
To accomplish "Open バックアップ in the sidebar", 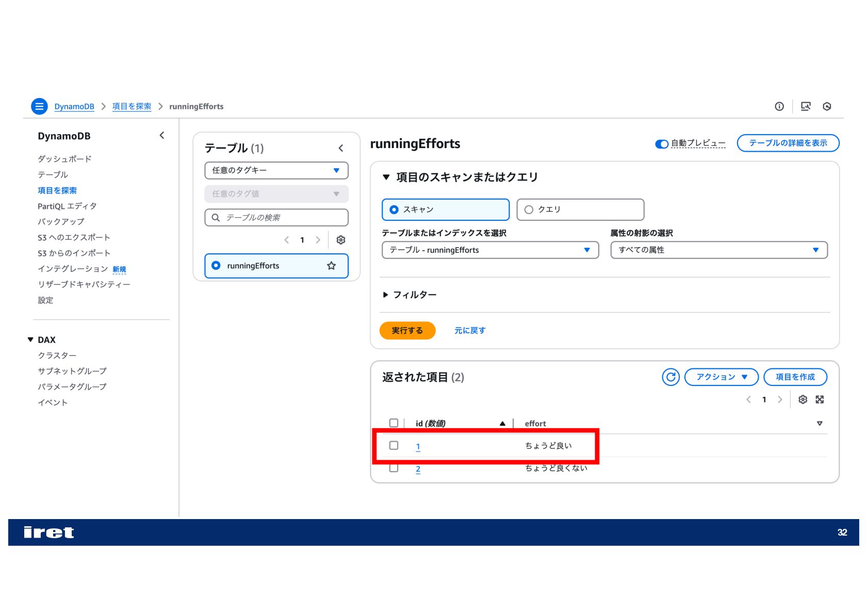I will point(61,222).
